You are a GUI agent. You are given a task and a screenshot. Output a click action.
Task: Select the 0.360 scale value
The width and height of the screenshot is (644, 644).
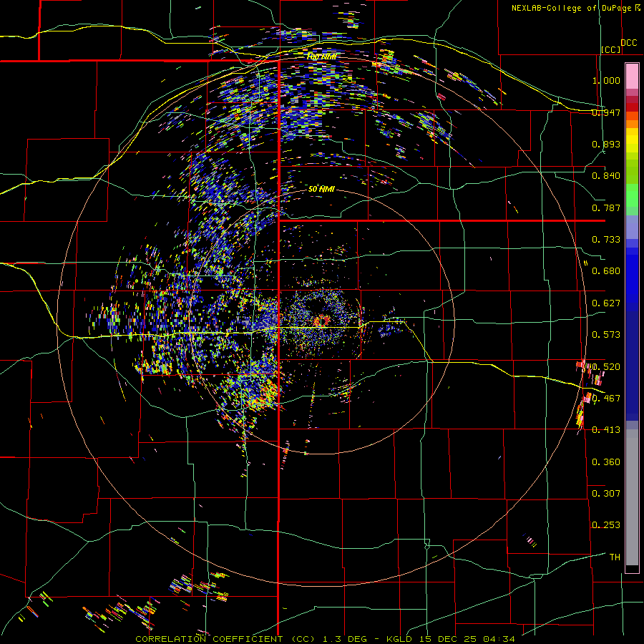[606, 462]
